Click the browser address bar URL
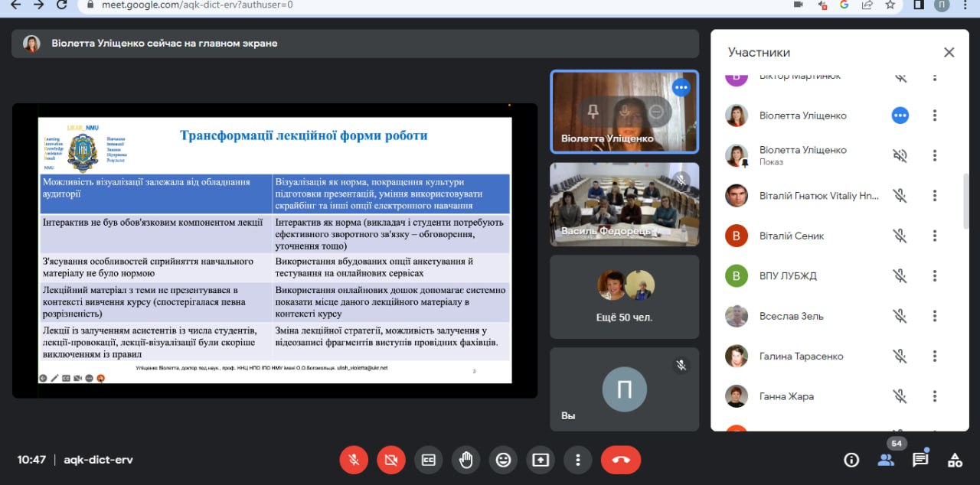Screen dimensions: 980x485 [x=198, y=5]
